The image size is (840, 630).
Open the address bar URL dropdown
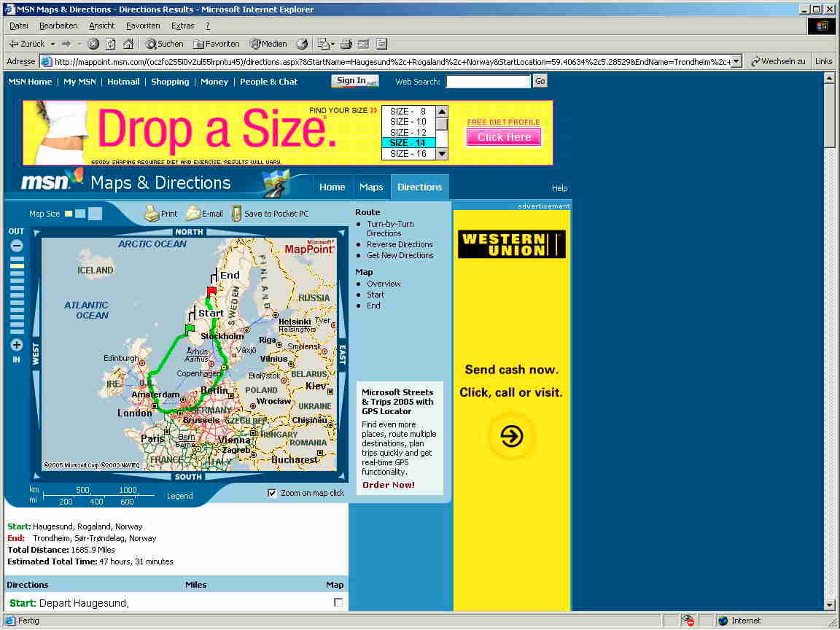coord(736,62)
